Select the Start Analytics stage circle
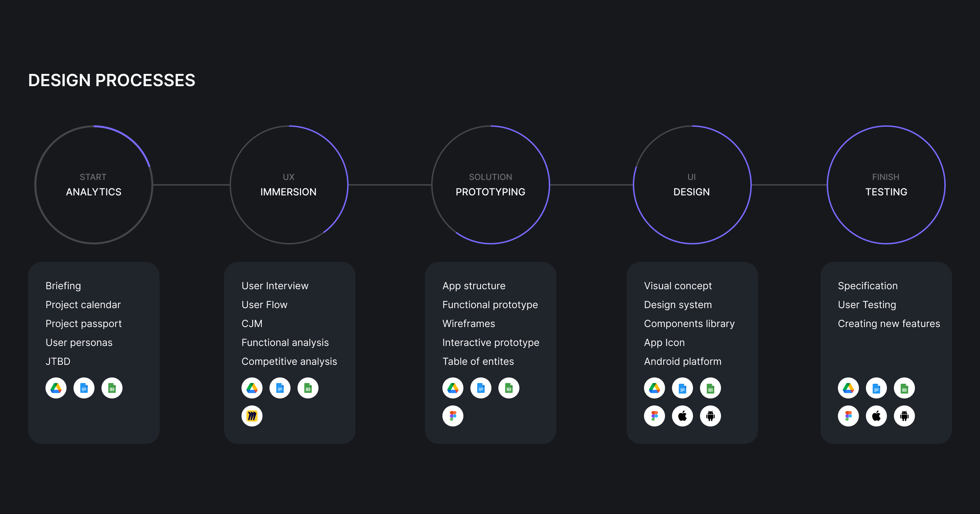The height and width of the screenshot is (514, 980). click(x=93, y=185)
